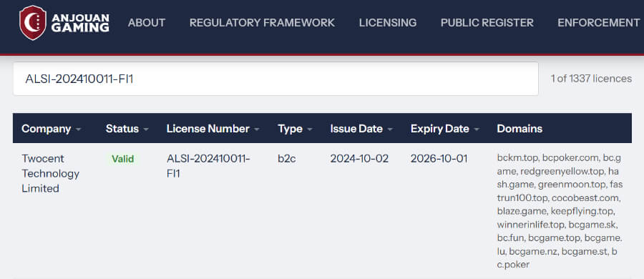Go to the LICENSING page
Viewport: 644px width, 279px height.
388,23
